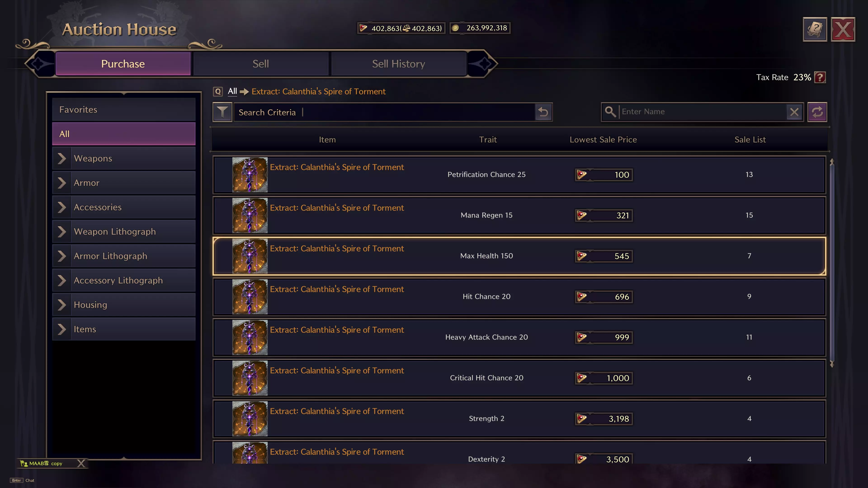Click the magnifying glass search icon

coord(610,111)
